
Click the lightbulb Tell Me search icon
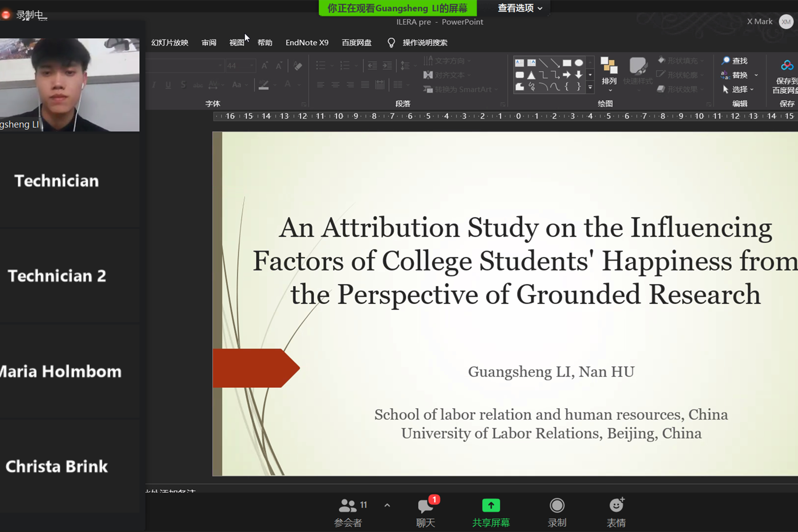391,43
